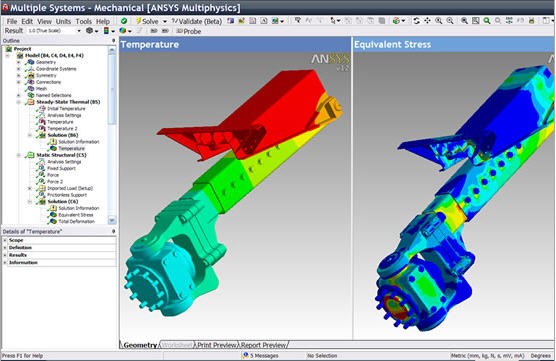Click the box zoom toolbar icon
Image resolution: width=556 pixels, height=361 pixels.
coord(476,21)
